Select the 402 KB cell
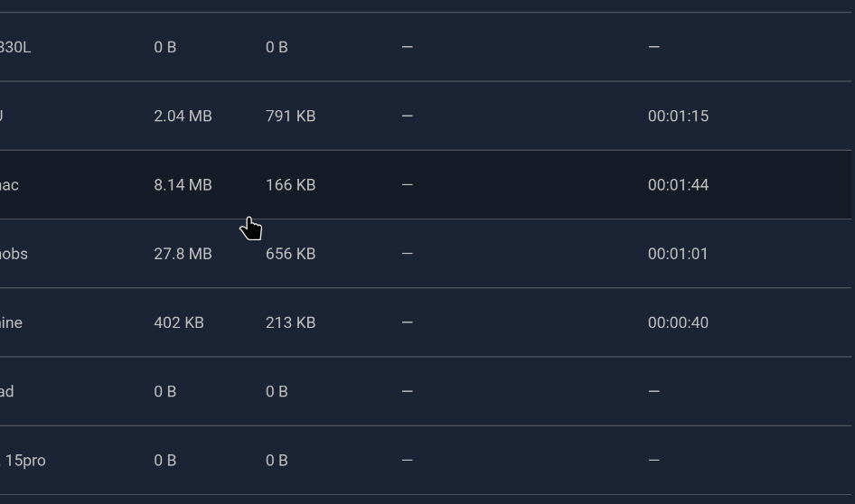The height and width of the screenshot is (504, 855). pyautogui.click(x=179, y=322)
